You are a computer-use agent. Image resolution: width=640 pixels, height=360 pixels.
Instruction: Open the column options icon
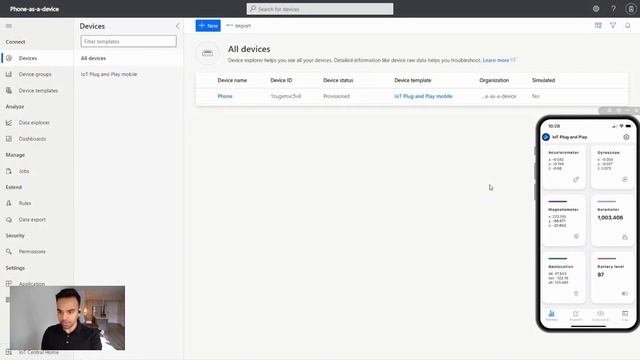coord(598,25)
